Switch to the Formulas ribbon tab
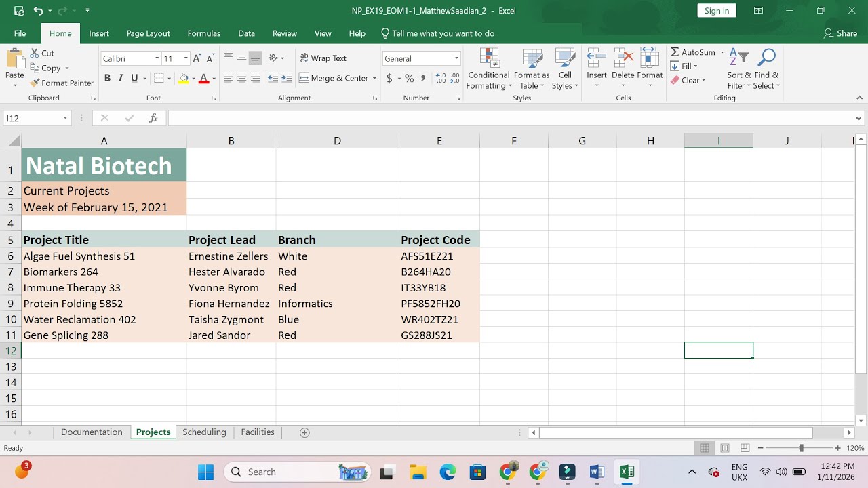Screen dimensions: 868x488 tap(203, 33)
